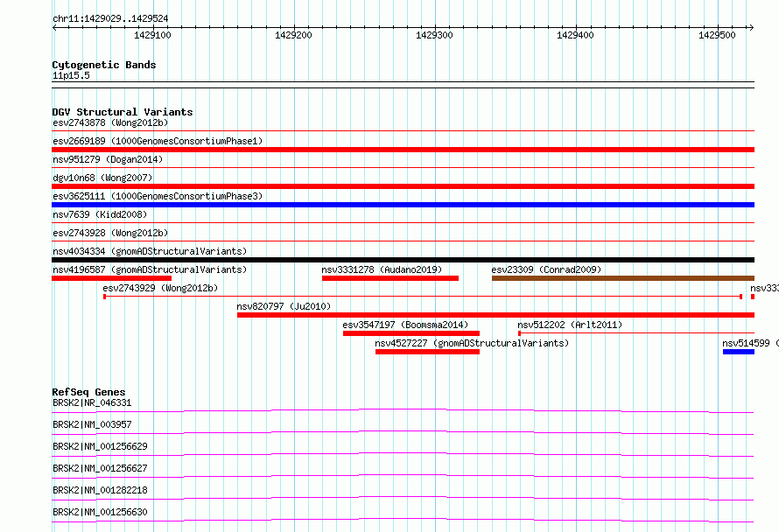Image resolution: width=779 pixels, height=532 pixels.
Task: Click esv2743928 (Wong2012b) variant label
Action: (x=110, y=233)
